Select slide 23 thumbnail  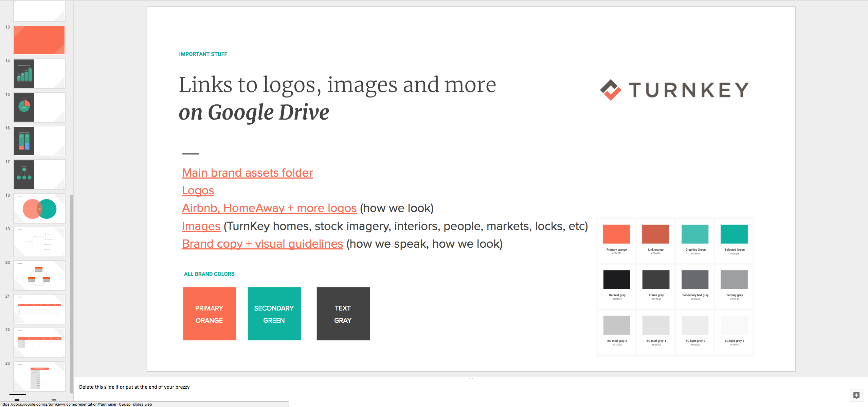[39, 376]
